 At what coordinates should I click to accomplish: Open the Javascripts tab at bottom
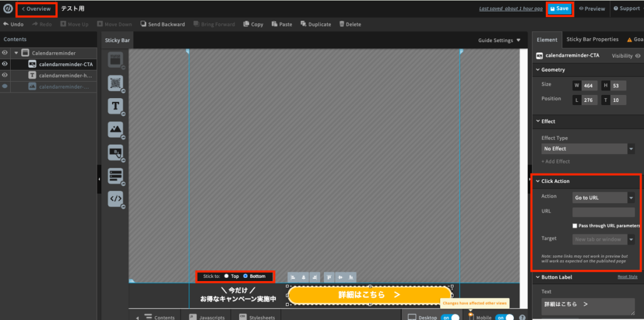click(206, 317)
